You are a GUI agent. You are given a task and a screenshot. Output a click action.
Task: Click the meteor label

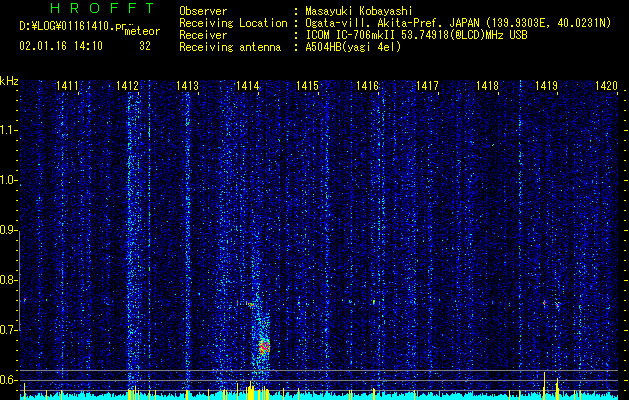(x=142, y=31)
